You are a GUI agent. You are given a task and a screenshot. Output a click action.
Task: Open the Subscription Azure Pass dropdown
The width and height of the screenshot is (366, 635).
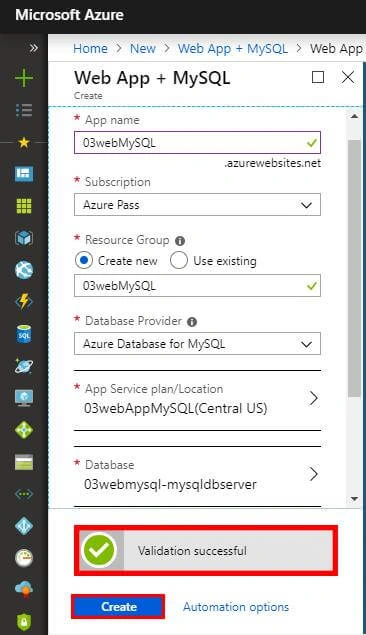pyautogui.click(x=197, y=205)
